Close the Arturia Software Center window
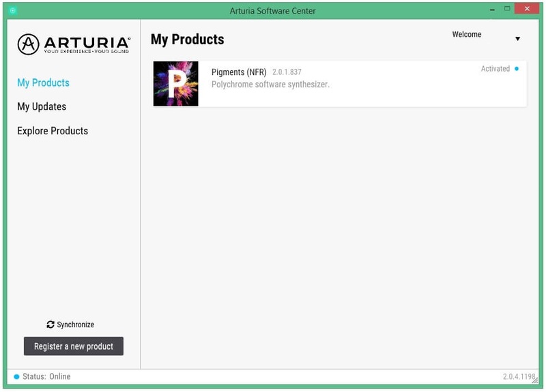 pos(527,9)
